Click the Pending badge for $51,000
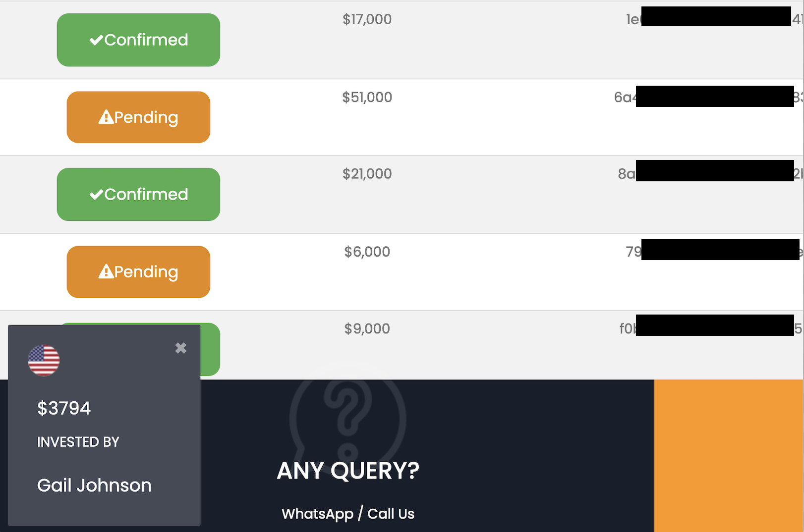 138,117
